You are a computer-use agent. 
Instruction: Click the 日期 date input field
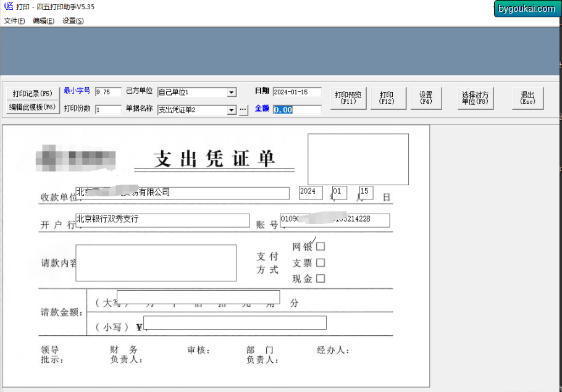click(x=297, y=92)
